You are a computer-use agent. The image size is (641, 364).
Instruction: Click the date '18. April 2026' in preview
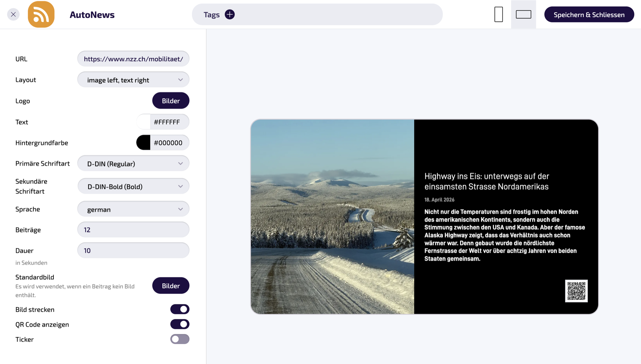439,200
